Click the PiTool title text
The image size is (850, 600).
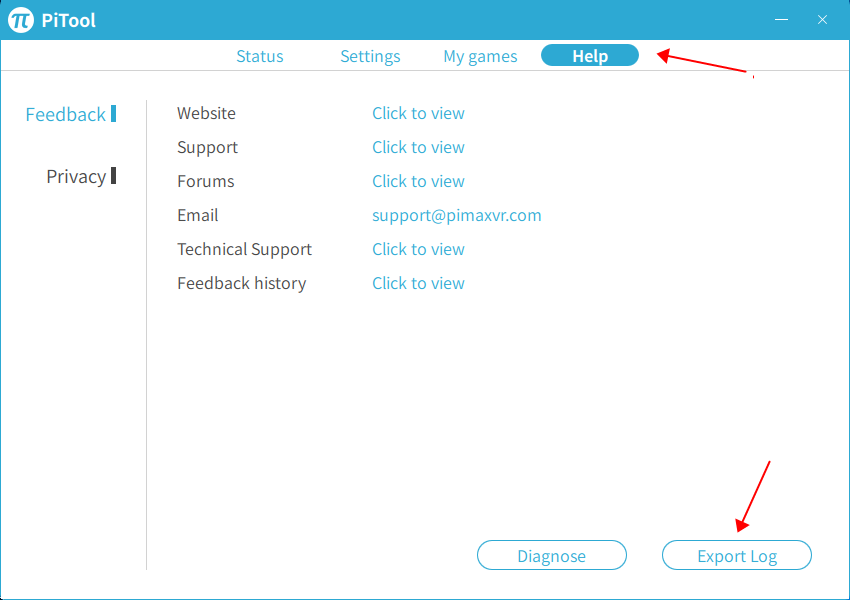pos(68,21)
